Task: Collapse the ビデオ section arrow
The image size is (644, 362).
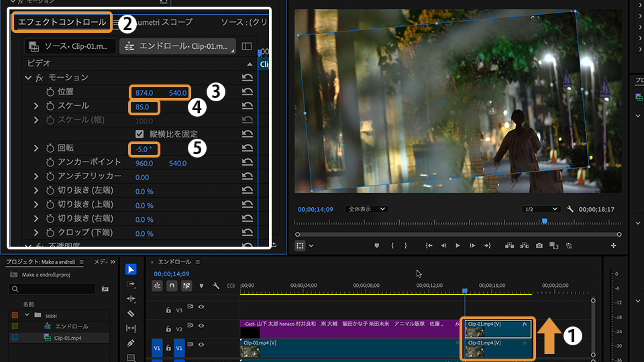Action: 250,64
